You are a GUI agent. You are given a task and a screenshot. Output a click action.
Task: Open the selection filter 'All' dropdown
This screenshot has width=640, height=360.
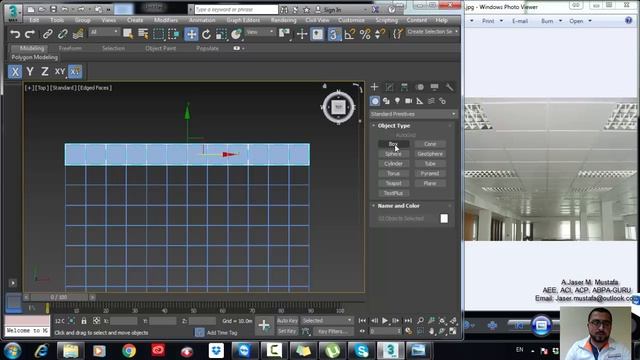tap(104, 32)
